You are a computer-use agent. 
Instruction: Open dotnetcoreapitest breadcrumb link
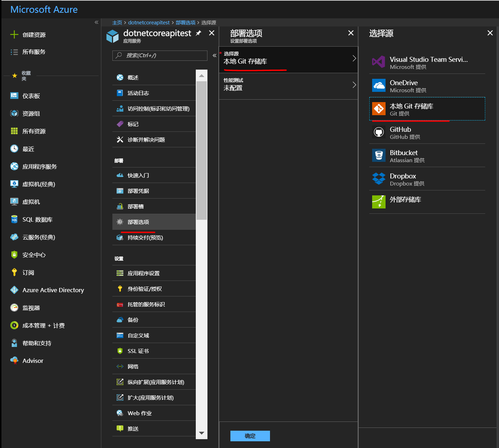pos(149,23)
